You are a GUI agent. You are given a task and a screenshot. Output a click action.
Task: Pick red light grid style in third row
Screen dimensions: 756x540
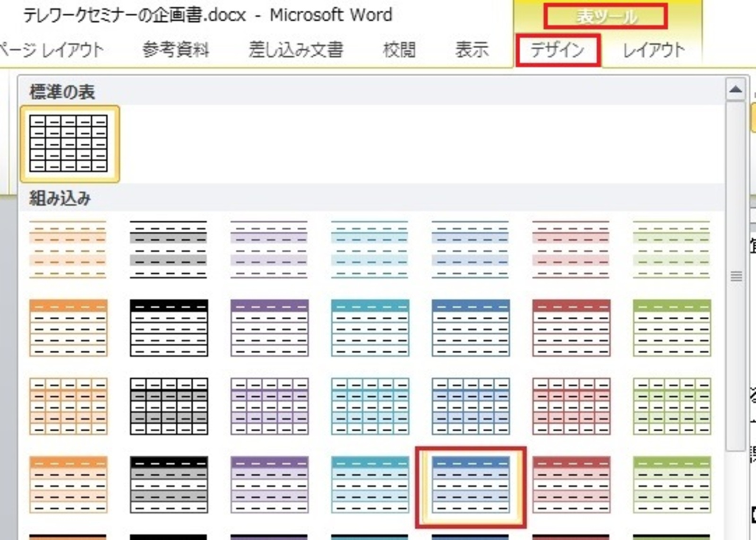571,406
